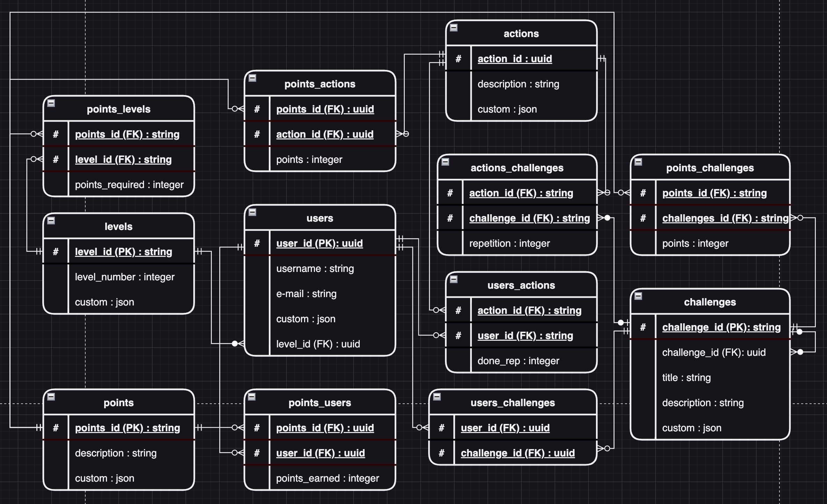This screenshot has height=504, width=827.
Task: Select the user_id (PK): uuid row
Action: [x=319, y=244]
